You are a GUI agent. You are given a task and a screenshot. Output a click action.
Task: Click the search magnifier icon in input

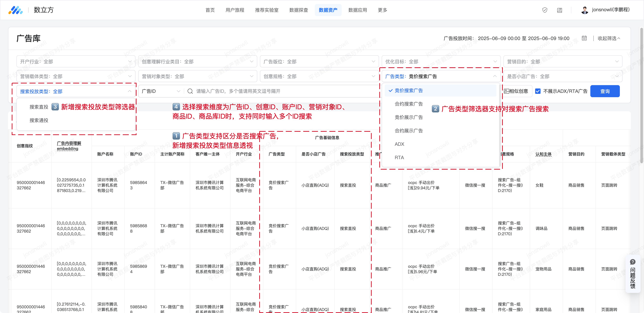click(190, 91)
